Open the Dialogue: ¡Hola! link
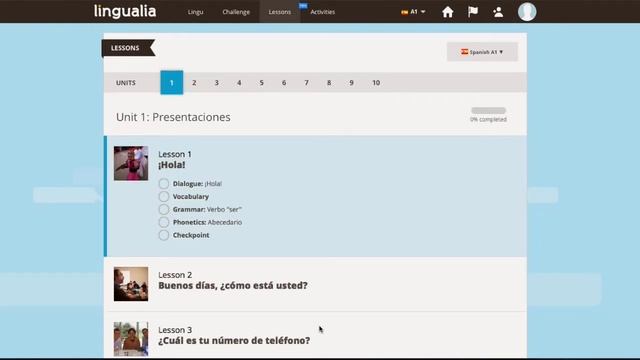The height and width of the screenshot is (360, 640). [197, 184]
